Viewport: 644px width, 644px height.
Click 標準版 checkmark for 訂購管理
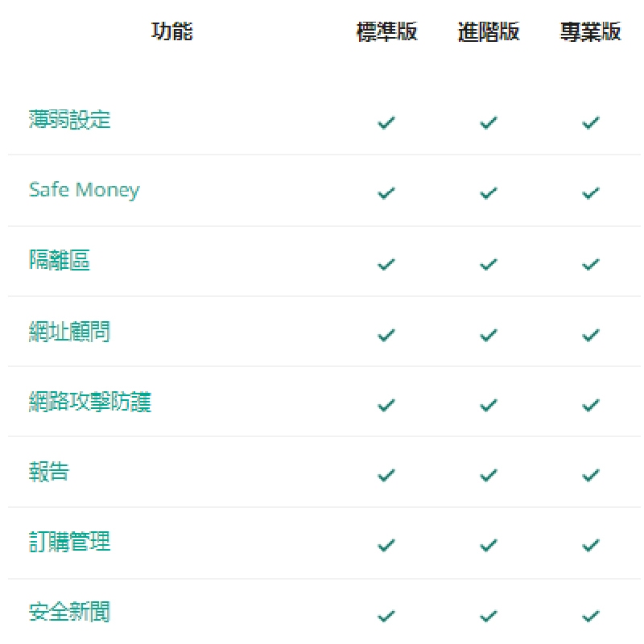coord(386,546)
